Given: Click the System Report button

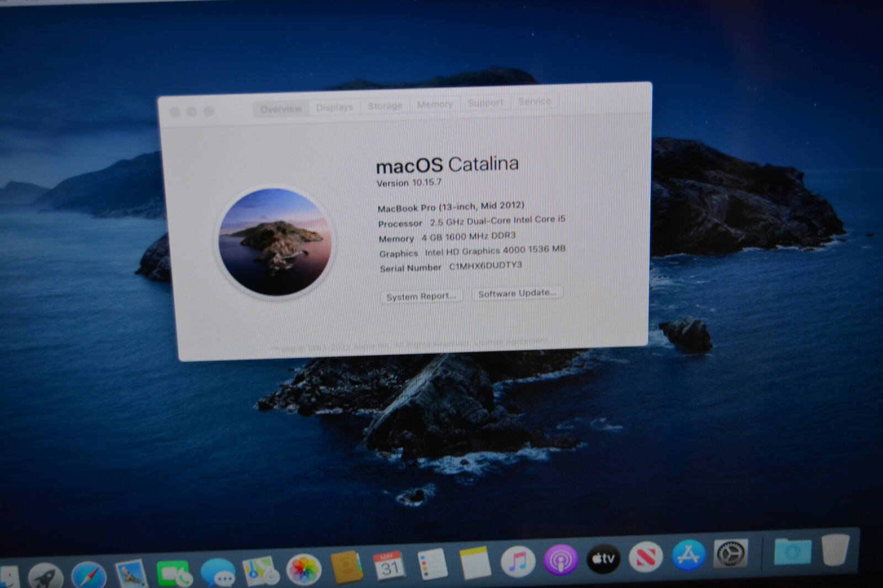Looking at the screenshot, I should pos(421,296).
